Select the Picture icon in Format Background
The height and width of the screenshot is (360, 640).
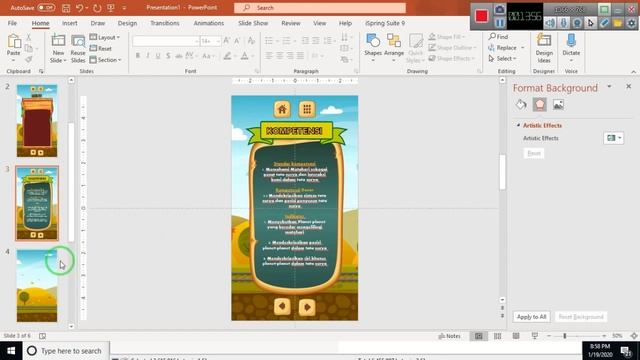pyautogui.click(x=558, y=105)
